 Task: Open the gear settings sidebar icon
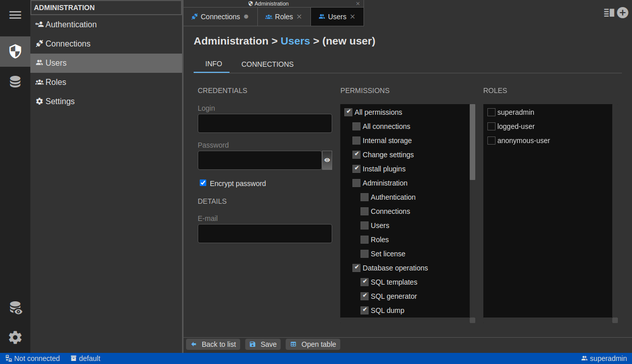tap(15, 337)
